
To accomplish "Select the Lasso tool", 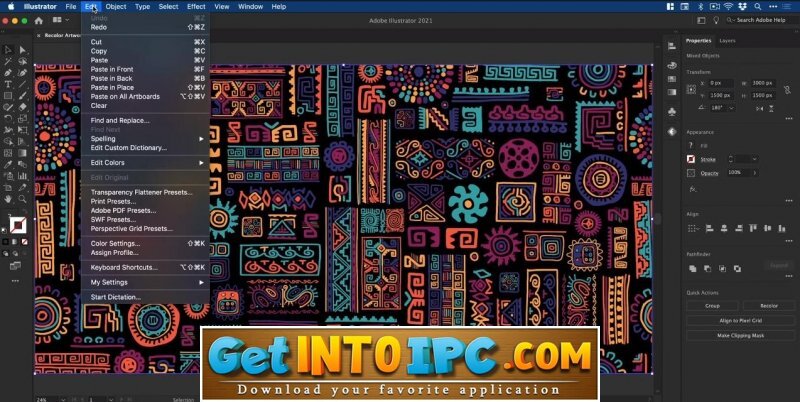I will pyautogui.click(x=22, y=61).
